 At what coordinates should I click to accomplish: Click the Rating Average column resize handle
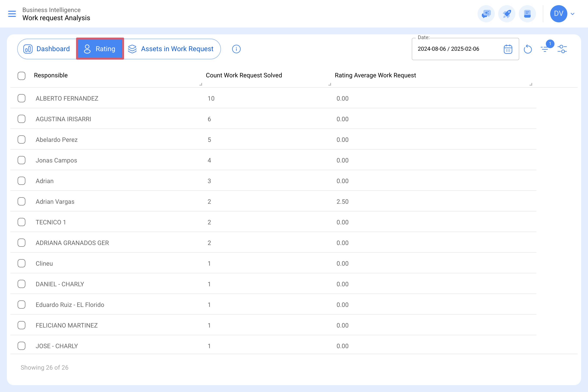point(530,84)
